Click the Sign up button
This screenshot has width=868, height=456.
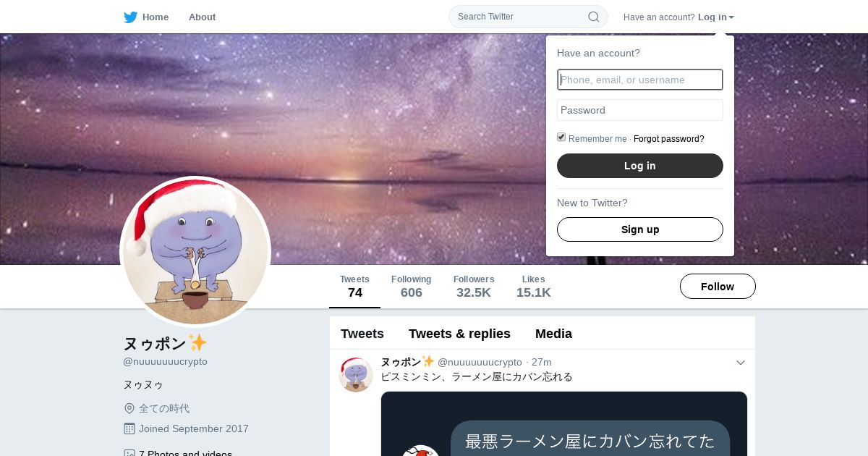tap(640, 229)
